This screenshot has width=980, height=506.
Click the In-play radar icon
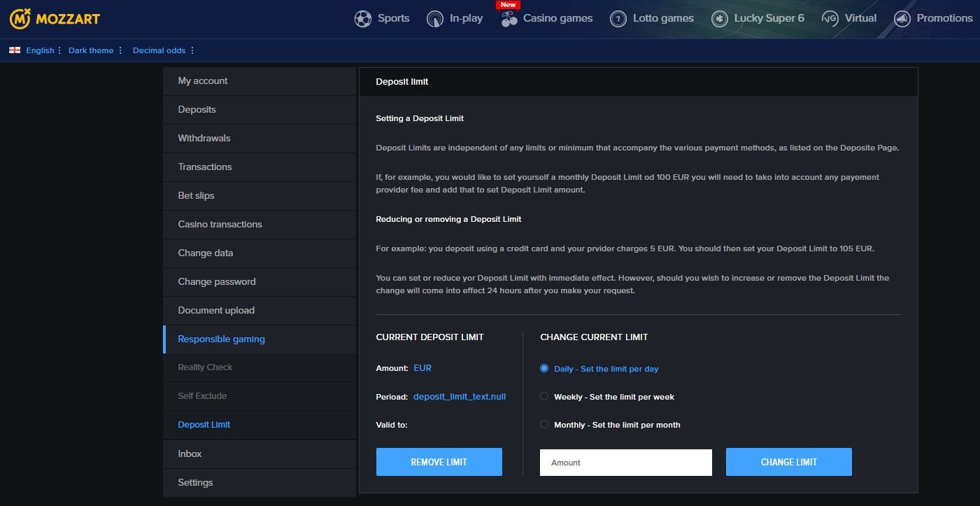click(x=435, y=19)
